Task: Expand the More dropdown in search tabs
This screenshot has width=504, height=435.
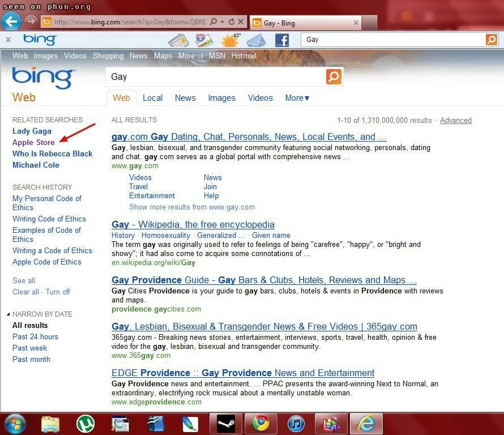Action: click(x=297, y=98)
